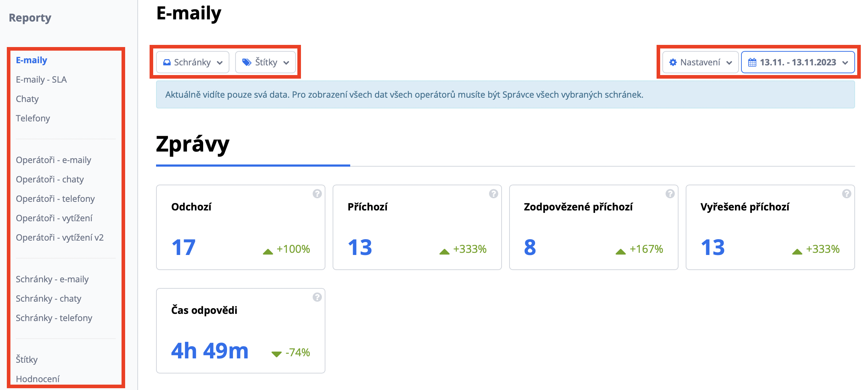Open the date range 13.11. - 13.11.2023 dropdown
Image resolution: width=868 pixels, height=390 pixels.
pos(798,62)
